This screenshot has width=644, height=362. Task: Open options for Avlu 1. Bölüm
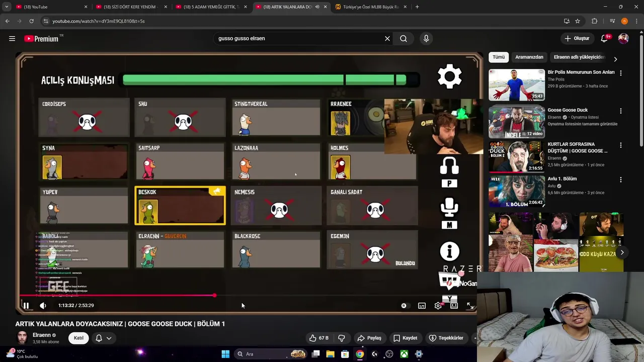pos(620,179)
